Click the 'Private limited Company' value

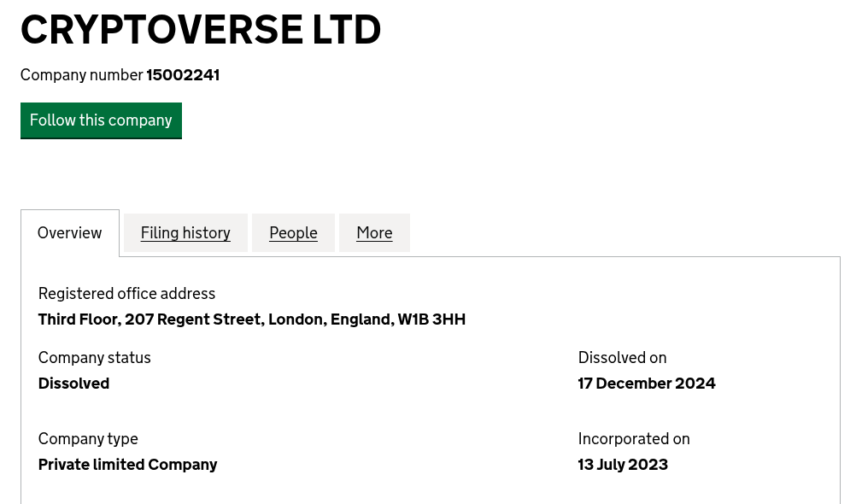point(127,465)
